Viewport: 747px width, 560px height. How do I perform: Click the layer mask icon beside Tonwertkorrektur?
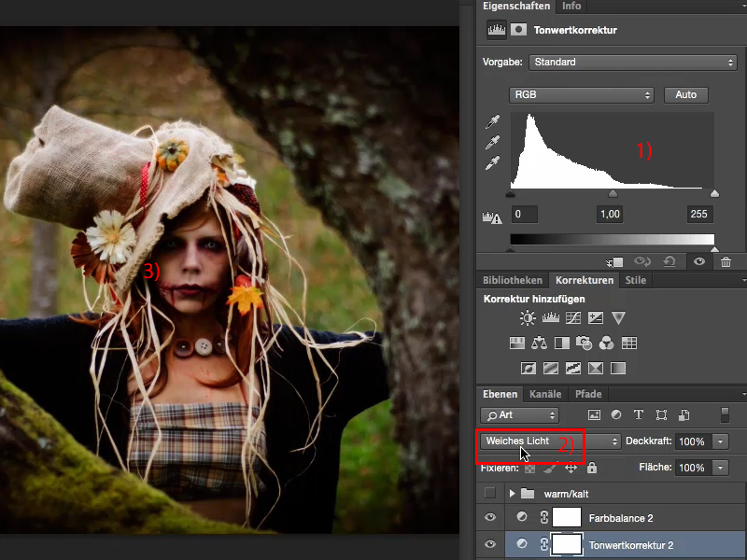pyautogui.click(x=518, y=30)
